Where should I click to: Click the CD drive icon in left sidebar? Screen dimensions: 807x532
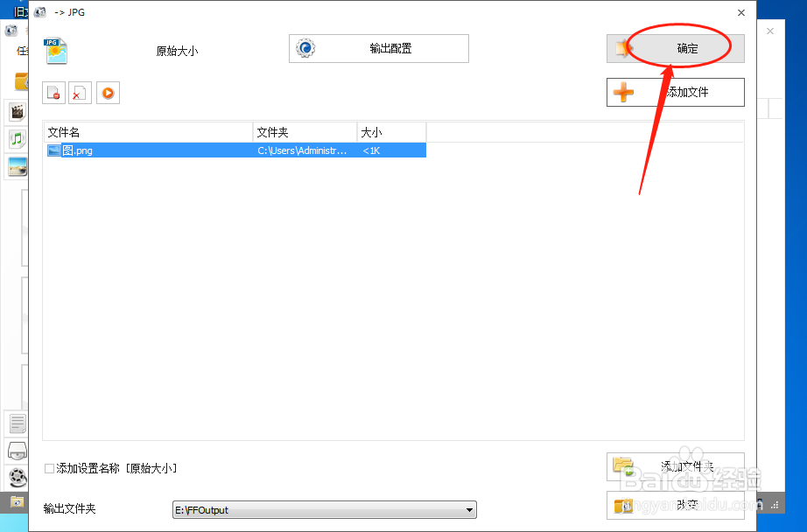tap(18, 450)
